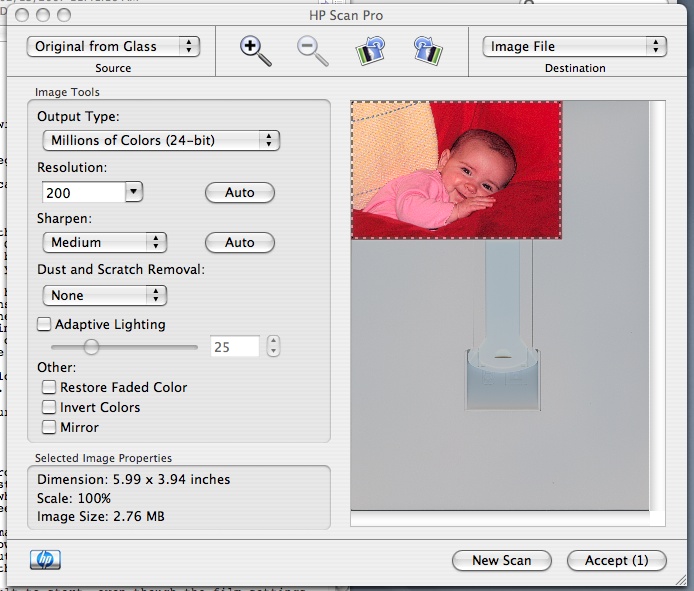The width and height of the screenshot is (694, 591).
Task: Click the zoom in magnifier icon
Action: point(255,50)
